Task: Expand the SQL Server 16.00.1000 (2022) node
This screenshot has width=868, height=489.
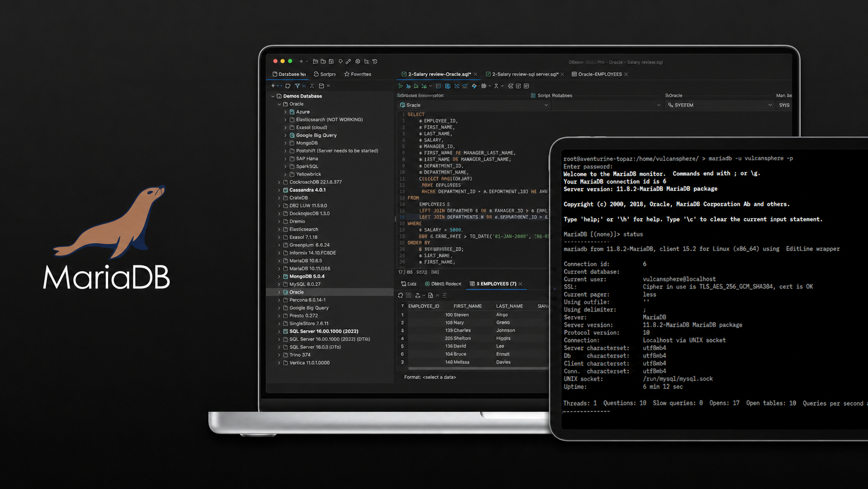Action: pyautogui.click(x=279, y=332)
